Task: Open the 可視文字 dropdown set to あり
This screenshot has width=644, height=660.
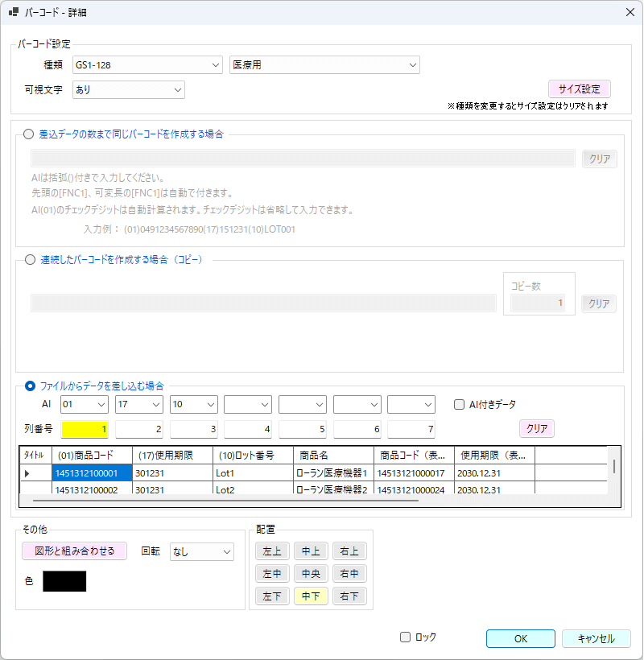Action: pos(128,90)
